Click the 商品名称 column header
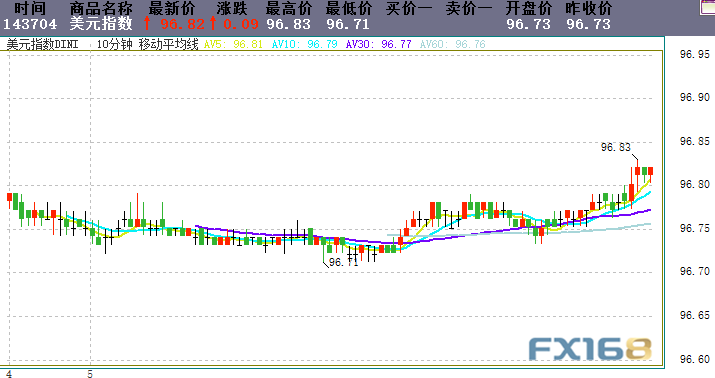The image size is (715, 378). coord(101,8)
